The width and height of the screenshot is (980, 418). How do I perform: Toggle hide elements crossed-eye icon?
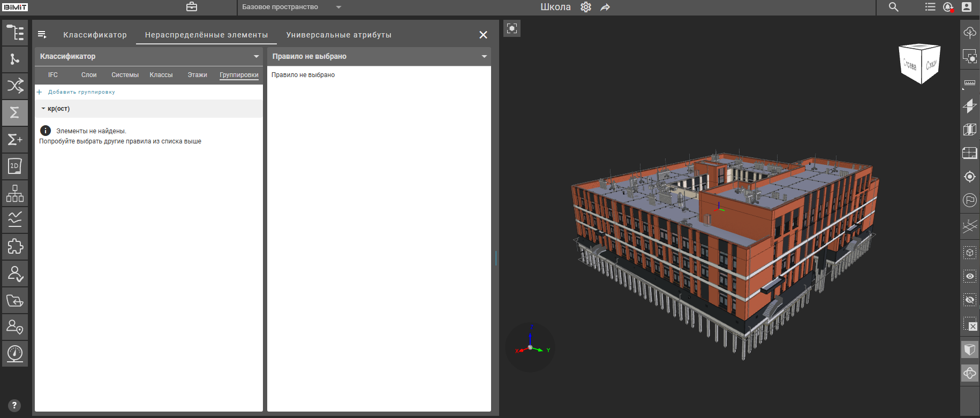coord(970,300)
